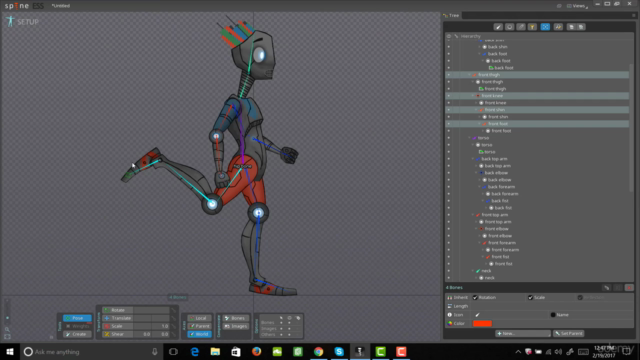Click the viewport zoom slider handle
The width and height of the screenshot is (640, 360).
click(7, 318)
